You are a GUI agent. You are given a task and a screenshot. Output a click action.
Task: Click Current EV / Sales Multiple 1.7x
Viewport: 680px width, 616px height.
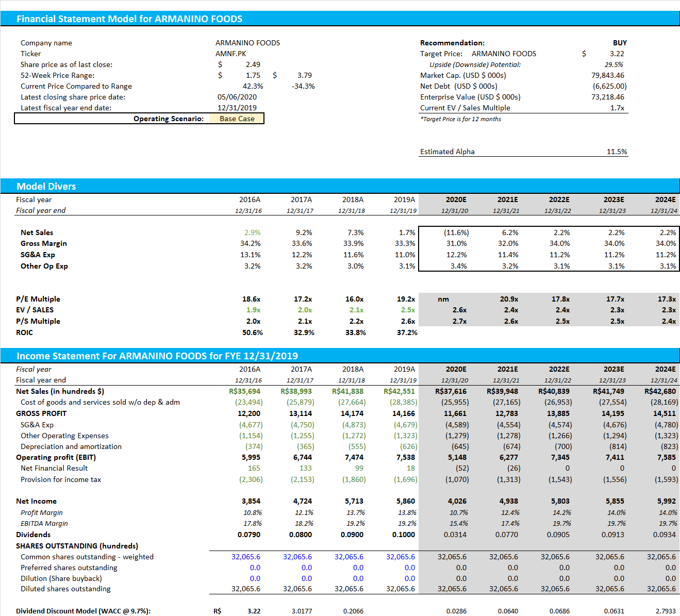coord(617,108)
